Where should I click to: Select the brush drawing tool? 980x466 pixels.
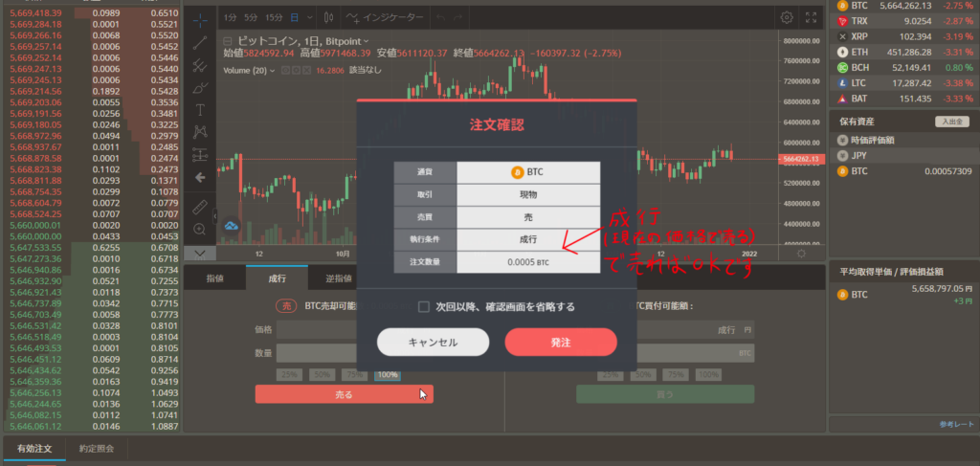200,87
